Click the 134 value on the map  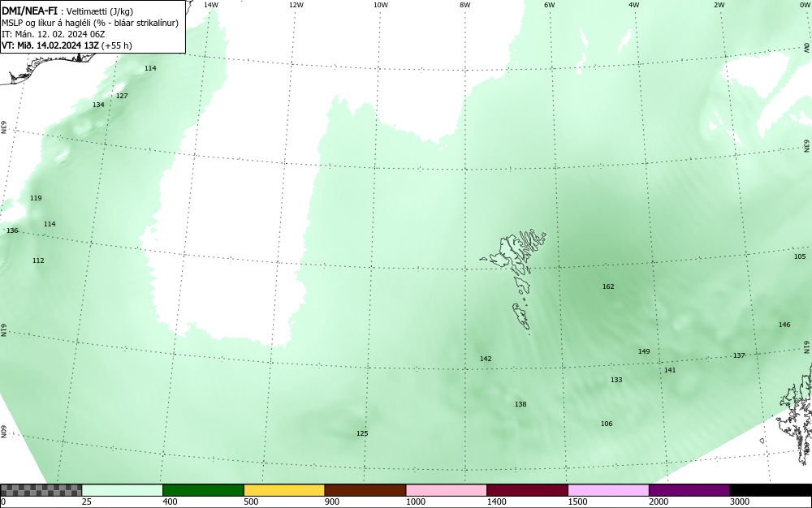pyautogui.click(x=98, y=105)
